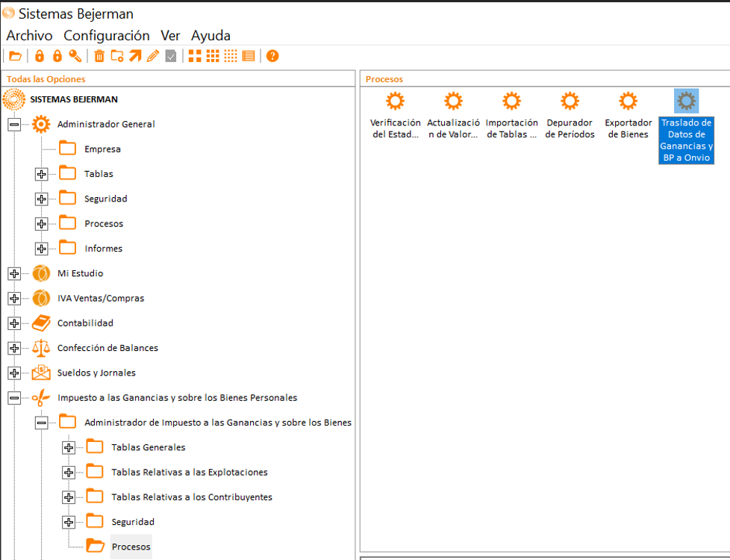This screenshot has width=730, height=560.
Task: Click the IVA Ventas/Compras globe icon
Action: 41,298
